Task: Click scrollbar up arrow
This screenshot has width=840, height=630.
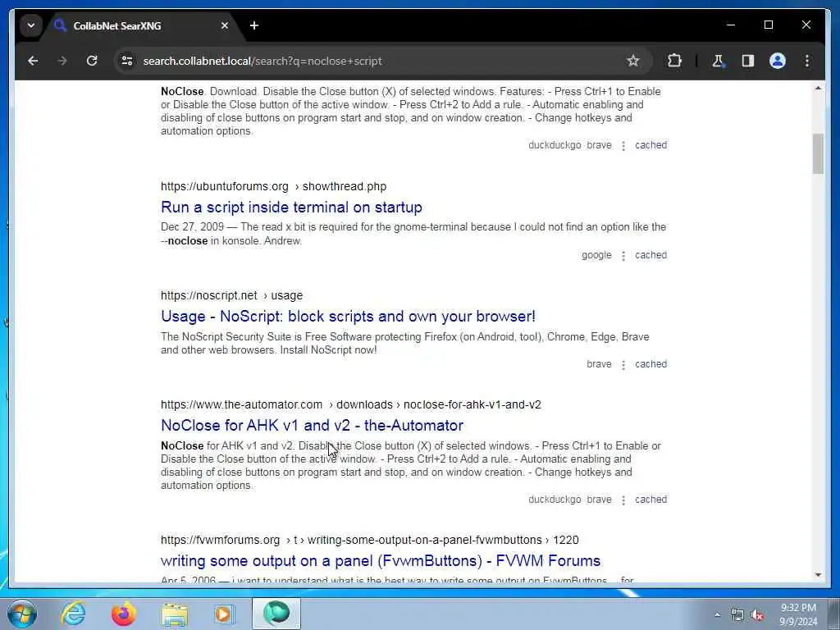Action: [818, 88]
